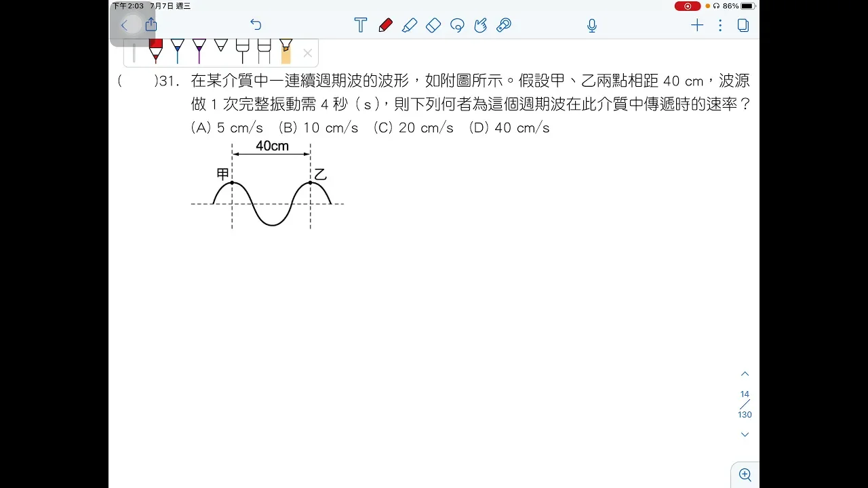Choose the blue pen preset
The image size is (868, 488).
(177, 52)
